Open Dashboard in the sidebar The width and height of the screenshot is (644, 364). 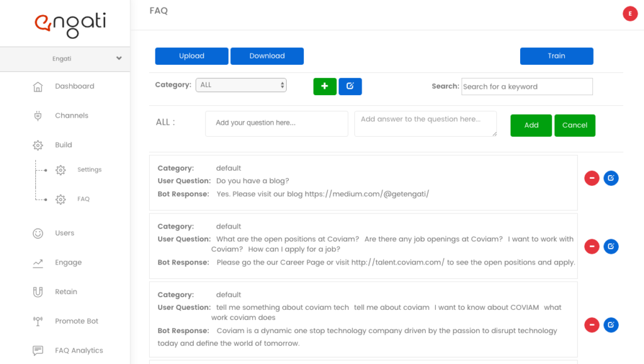click(x=74, y=86)
